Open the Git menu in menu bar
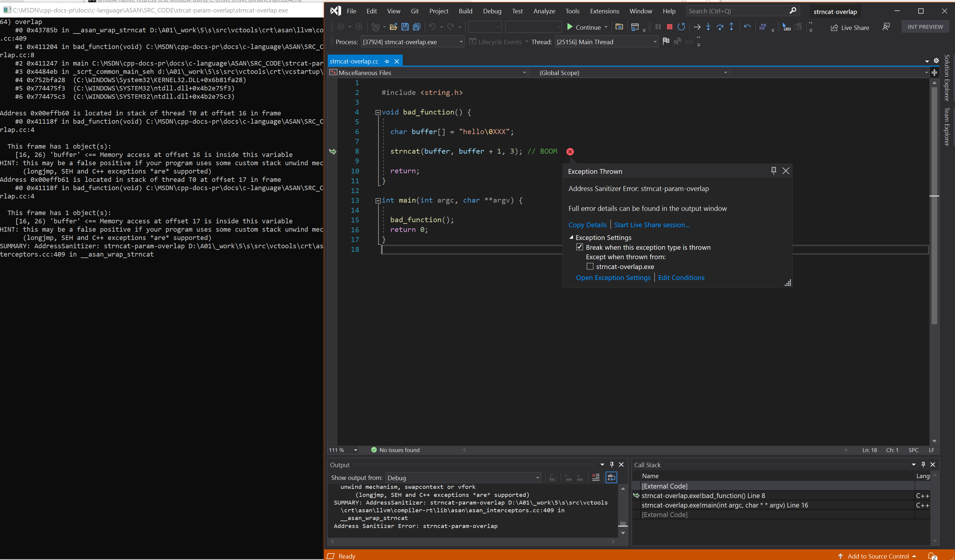This screenshot has width=955, height=560. [412, 11]
